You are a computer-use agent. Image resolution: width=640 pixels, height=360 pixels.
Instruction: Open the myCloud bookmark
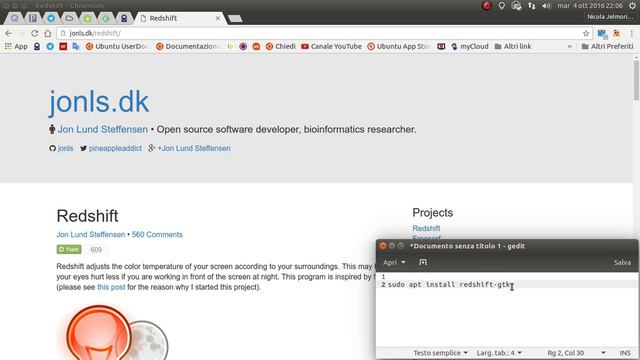(x=470, y=47)
